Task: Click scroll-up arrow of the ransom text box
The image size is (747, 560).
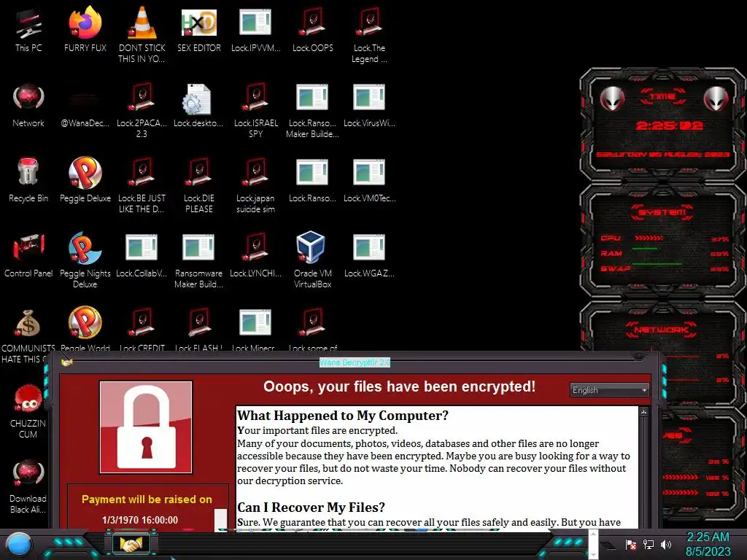Action: coord(644,413)
